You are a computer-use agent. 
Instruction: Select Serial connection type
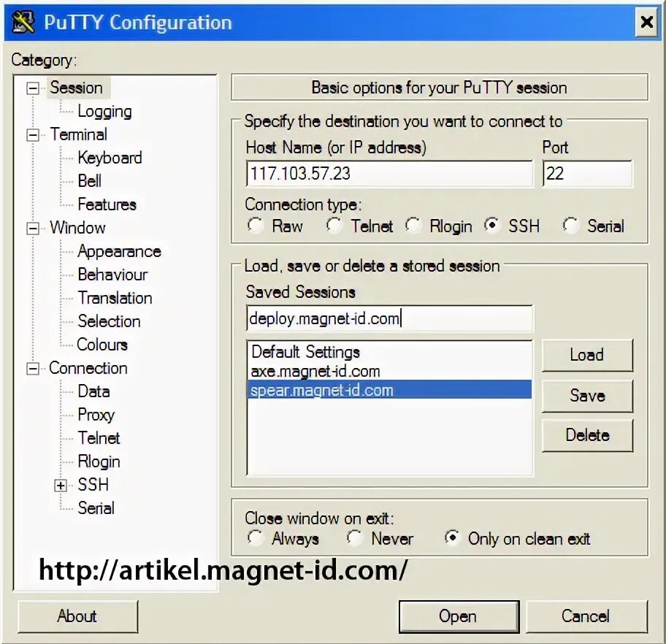tap(571, 225)
